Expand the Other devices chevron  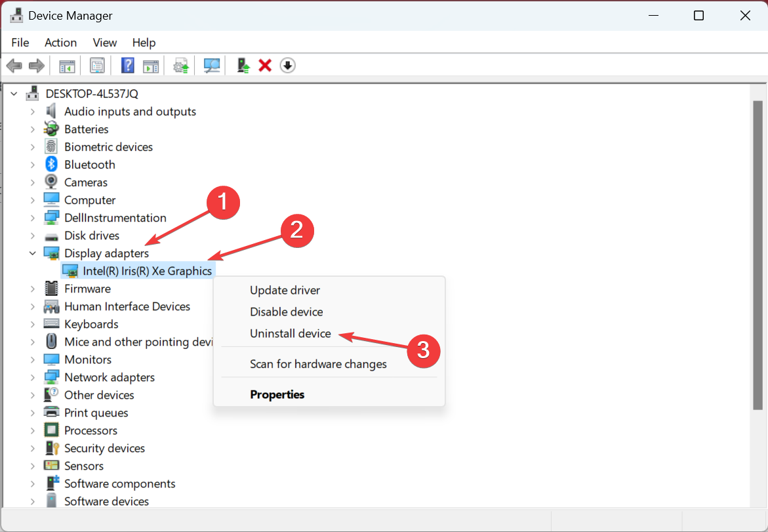point(32,394)
